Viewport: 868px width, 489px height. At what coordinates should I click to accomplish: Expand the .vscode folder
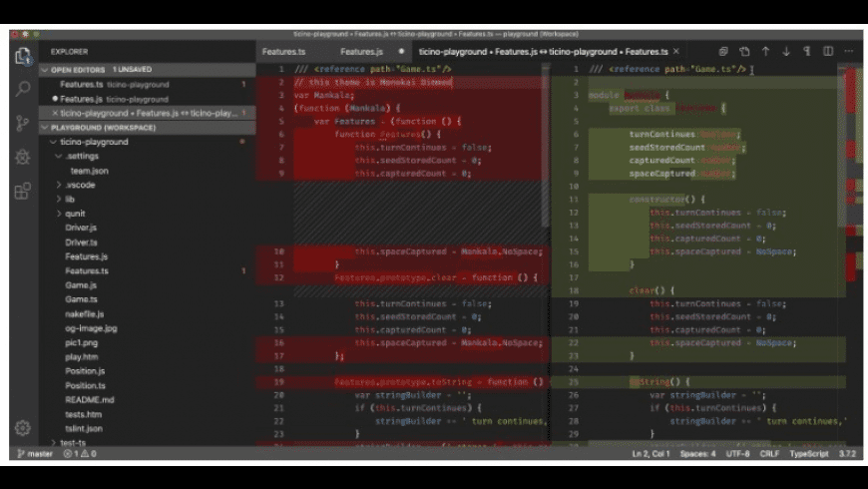[x=80, y=185]
